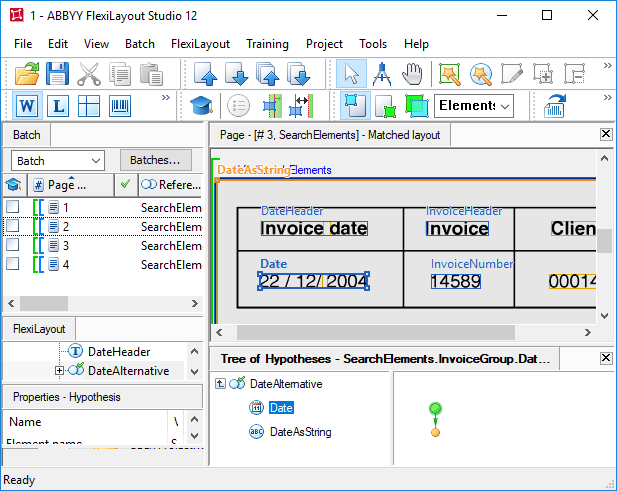Click the red bar spacing icon

click(x=301, y=106)
